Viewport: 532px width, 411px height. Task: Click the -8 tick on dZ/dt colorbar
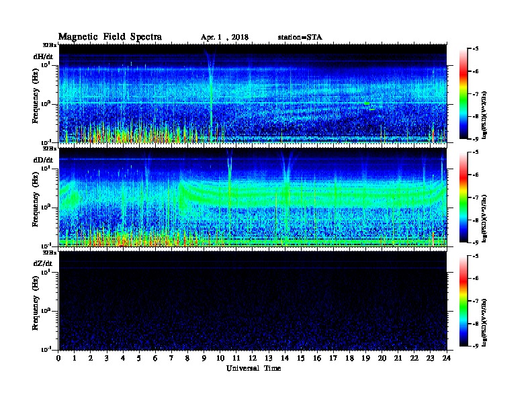coord(475,324)
